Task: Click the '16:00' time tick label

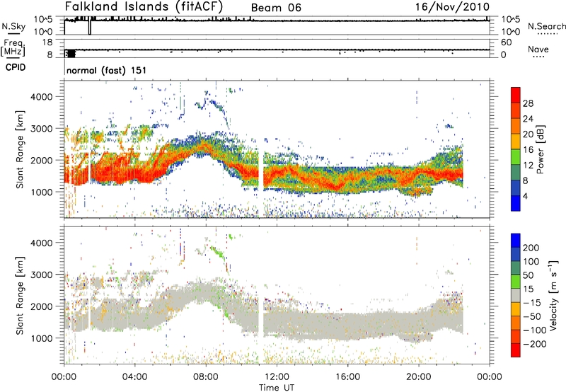Action: click(347, 376)
